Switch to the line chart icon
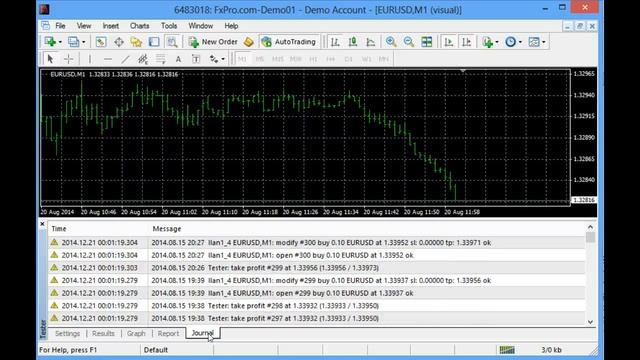The width and height of the screenshot is (640, 360). point(371,42)
